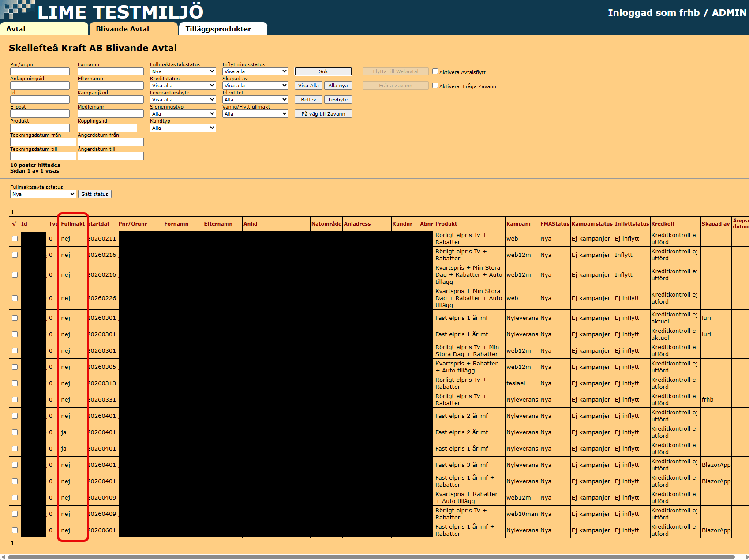Click the horizontal scrollbar at page bottom

371,557
